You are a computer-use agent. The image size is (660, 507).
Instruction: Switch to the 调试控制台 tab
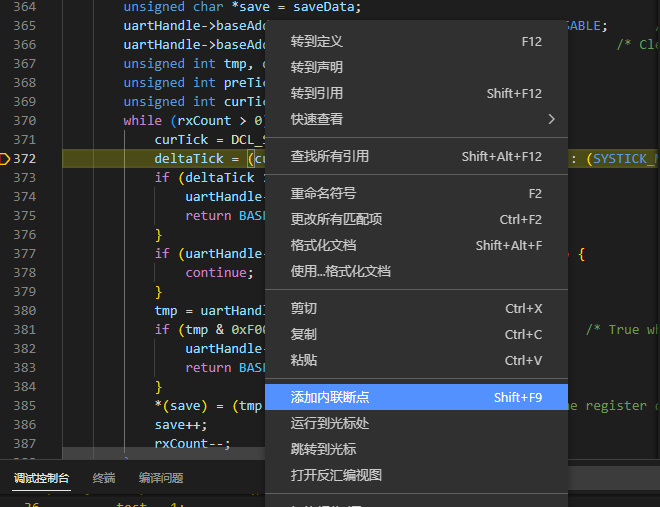point(41,478)
